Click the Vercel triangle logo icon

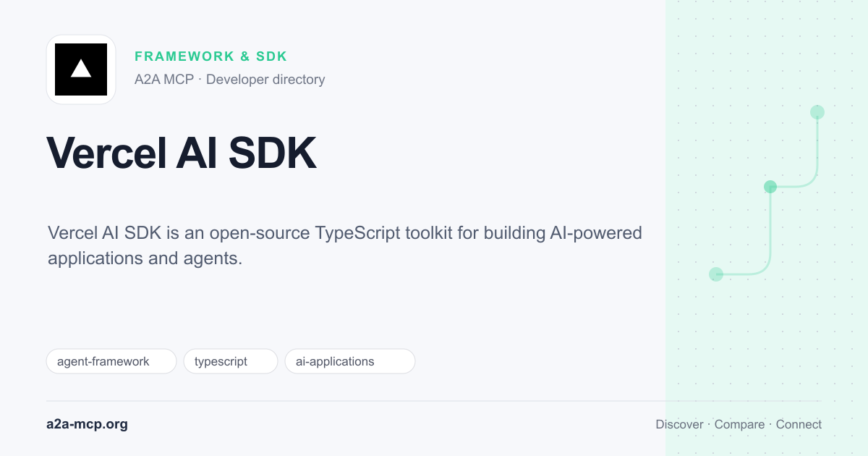[x=81, y=69]
